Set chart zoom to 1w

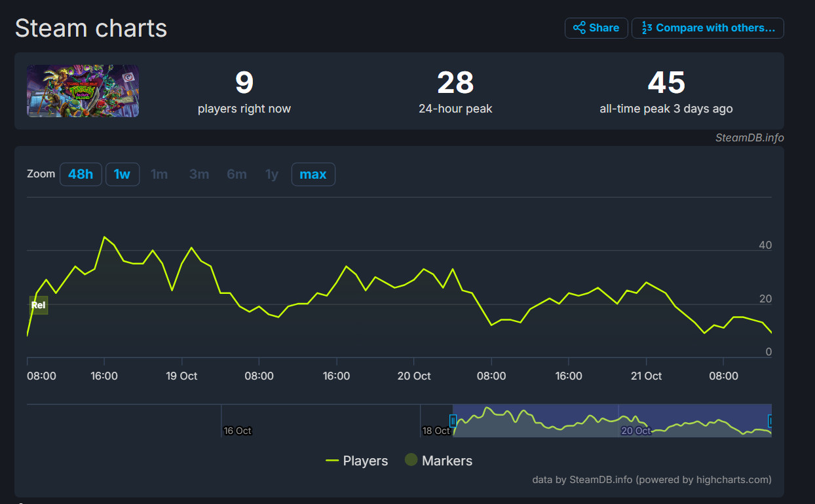pyautogui.click(x=123, y=174)
